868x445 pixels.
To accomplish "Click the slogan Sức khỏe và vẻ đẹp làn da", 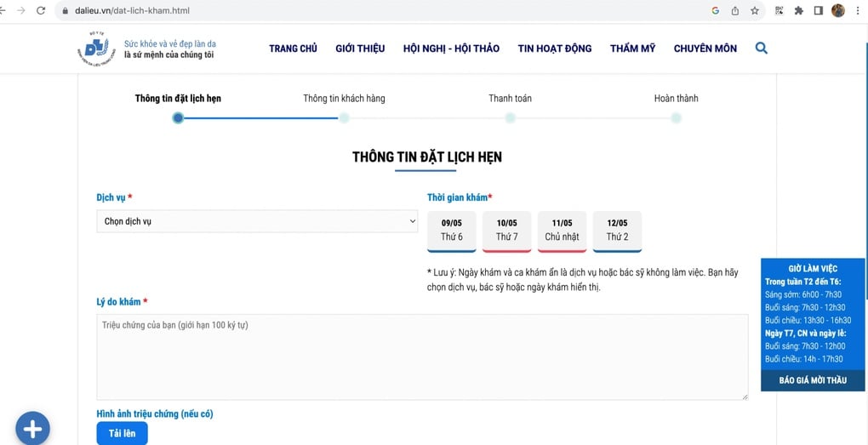I will click(170, 43).
